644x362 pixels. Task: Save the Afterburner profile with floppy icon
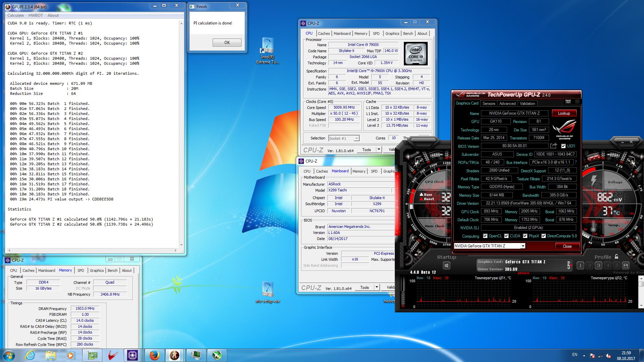[626, 266]
